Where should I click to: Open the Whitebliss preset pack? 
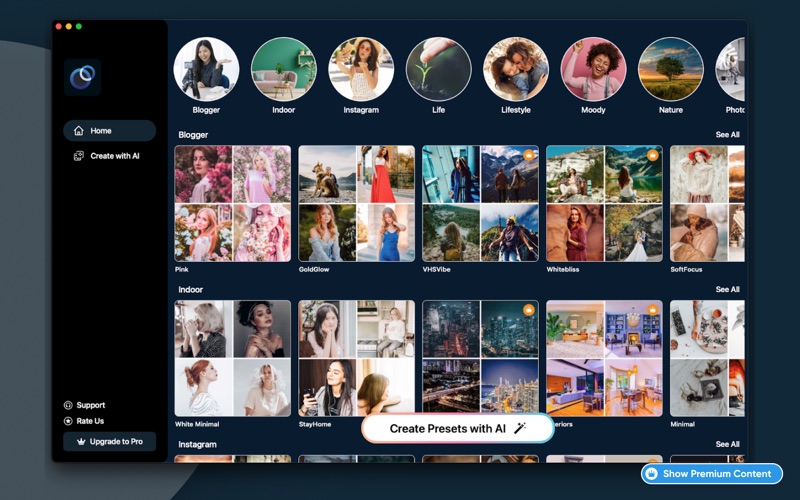coord(605,204)
